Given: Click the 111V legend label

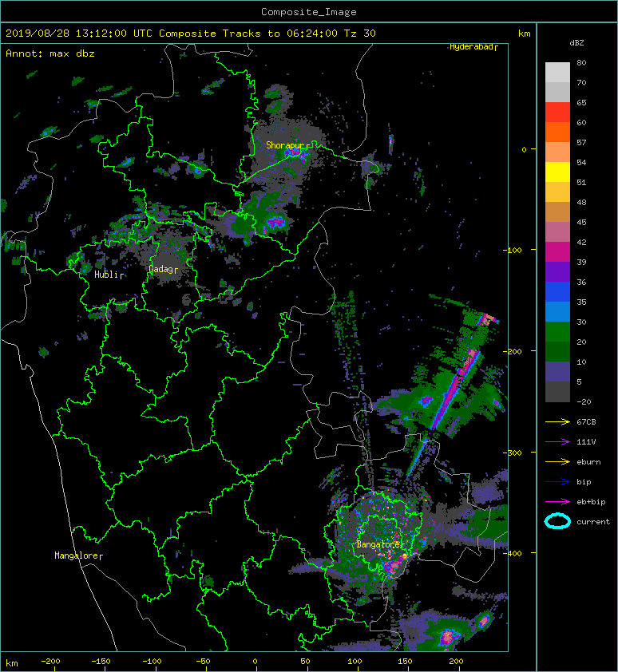Looking at the screenshot, I should click(586, 442).
